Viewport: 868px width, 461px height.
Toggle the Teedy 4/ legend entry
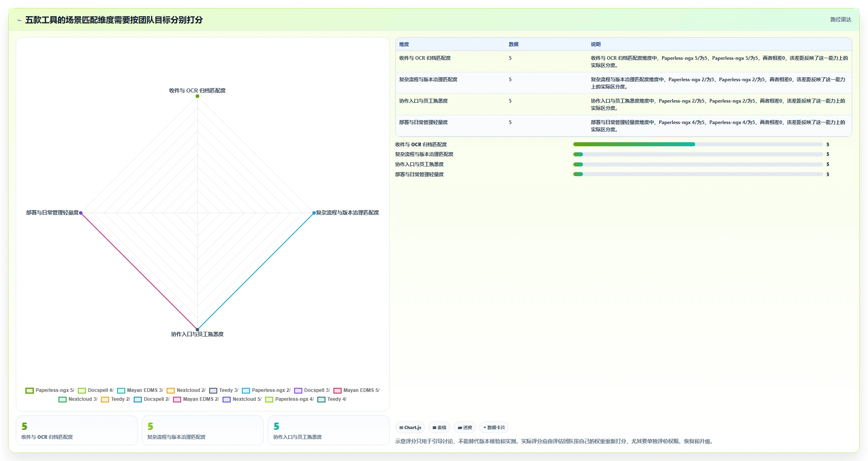tap(332, 399)
